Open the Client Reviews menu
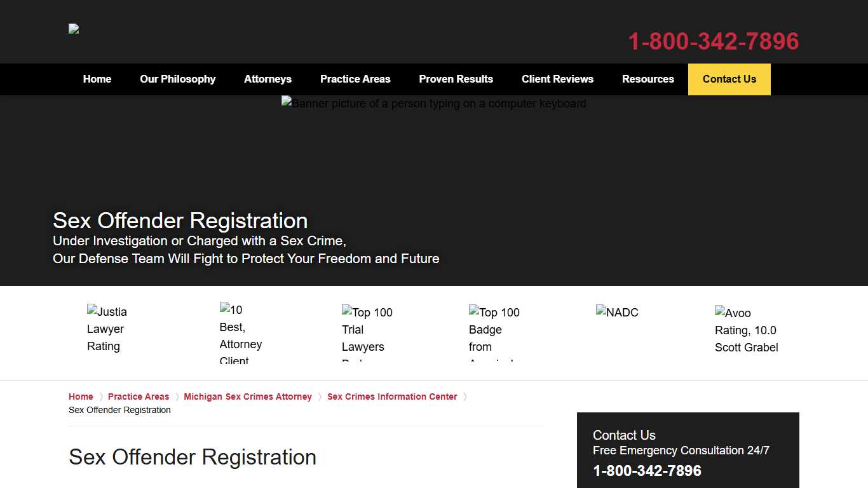 (557, 79)
